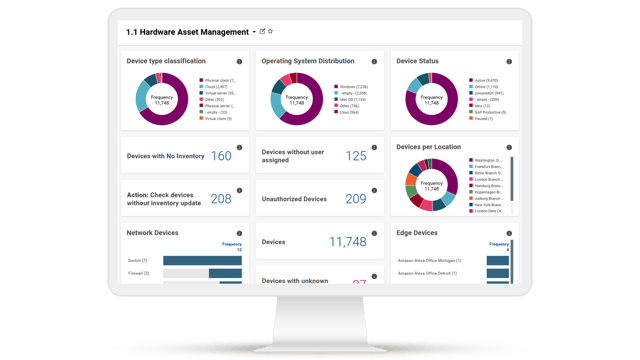Open info icon for Device type classification
This screenshot has height=360, width=640.
point(239,62)
